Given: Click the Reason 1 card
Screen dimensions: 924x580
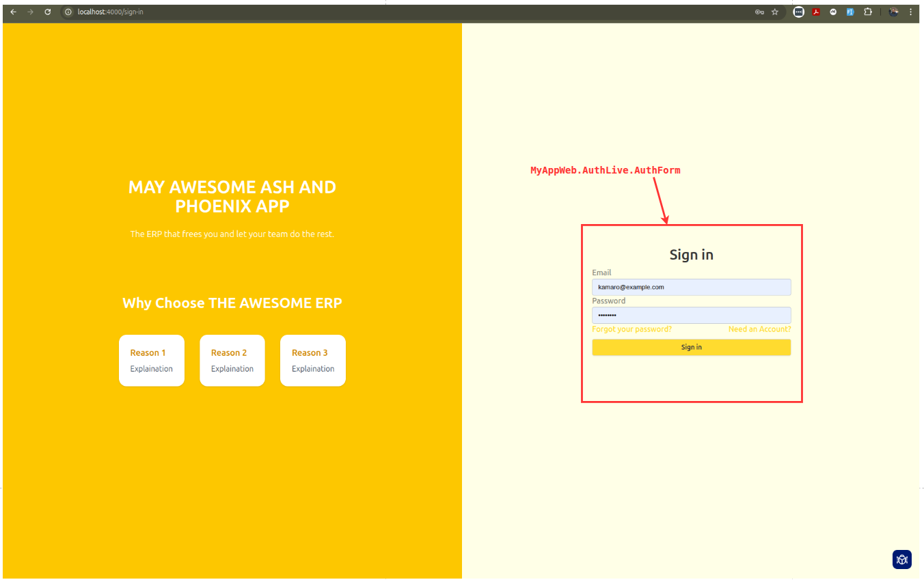Looking at the screenshot, I should pyautogui.click(x=152, y=360).
